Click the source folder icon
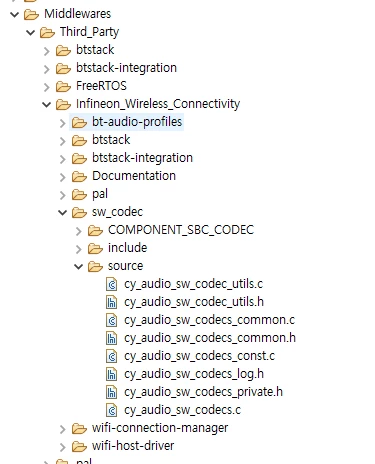This screenshot has height=464, width=375. [x=95, y=266]
